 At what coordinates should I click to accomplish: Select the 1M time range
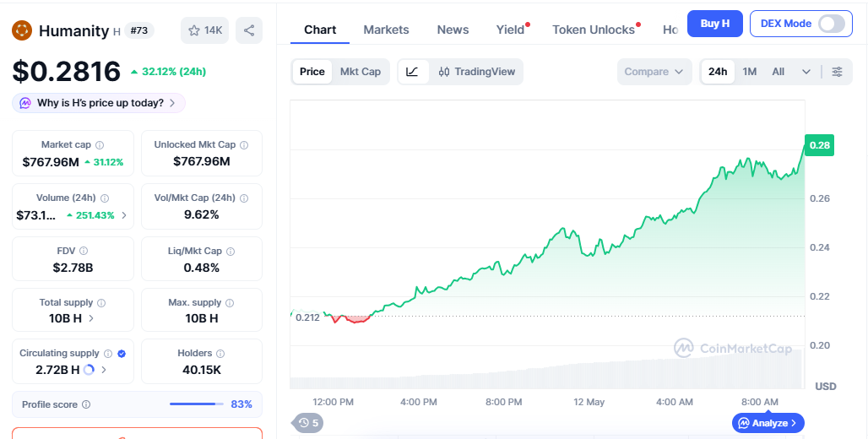[x=750, y=72]
